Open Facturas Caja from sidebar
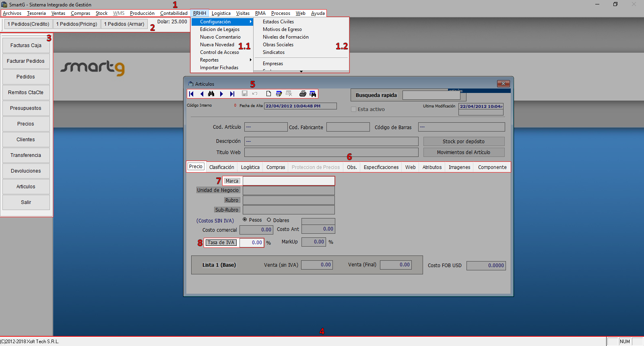 coord(26,45)
